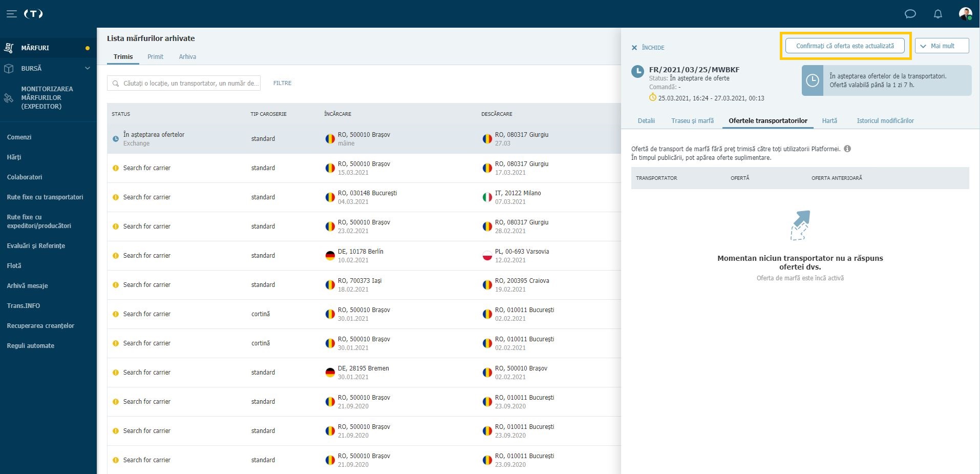Open the Hartă tab
980x474 pixels.
tap(829, 121)
